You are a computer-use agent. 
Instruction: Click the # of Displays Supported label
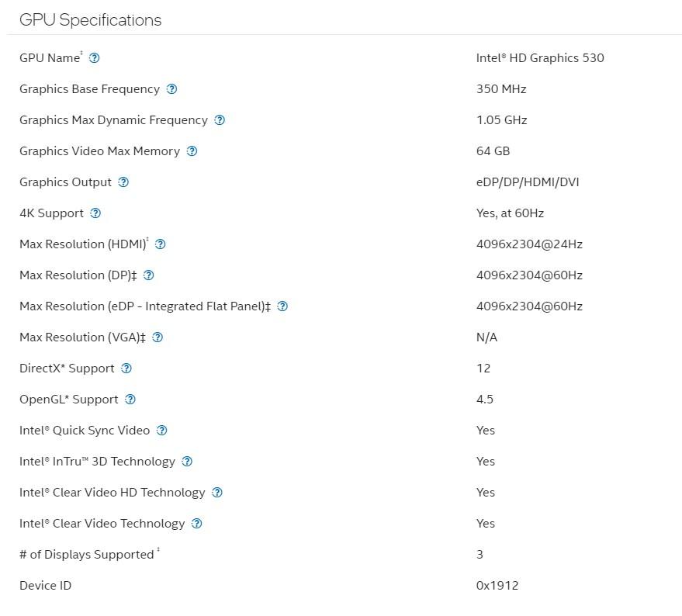86,555
